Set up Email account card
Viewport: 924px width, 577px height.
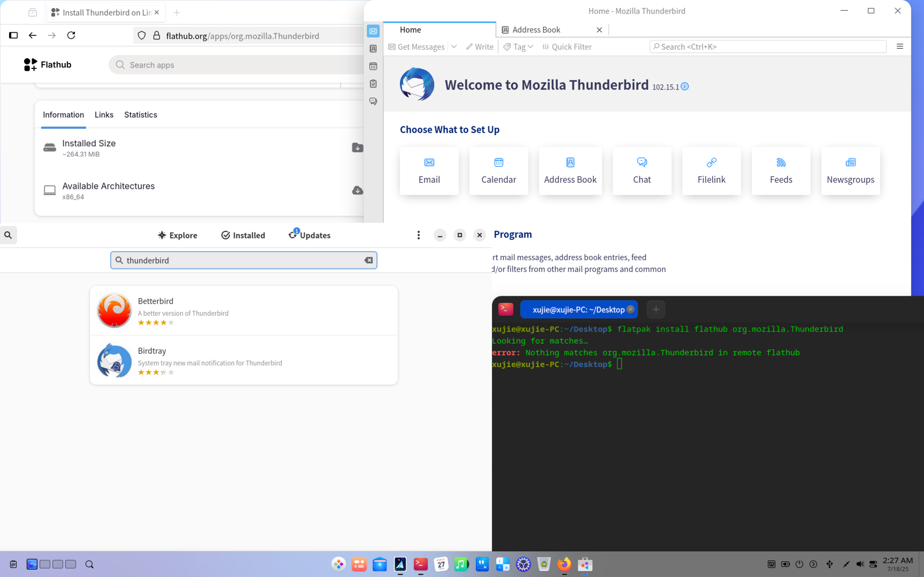pos(429,171)
